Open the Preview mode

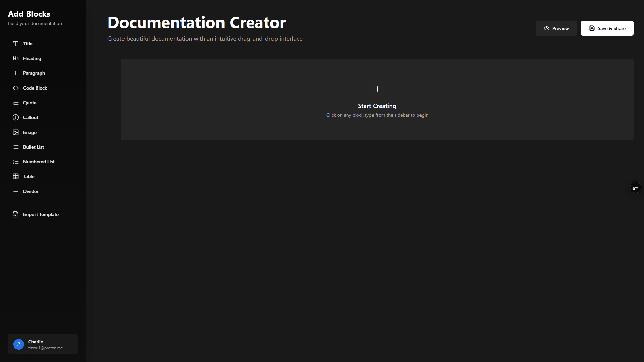(556, 28)
